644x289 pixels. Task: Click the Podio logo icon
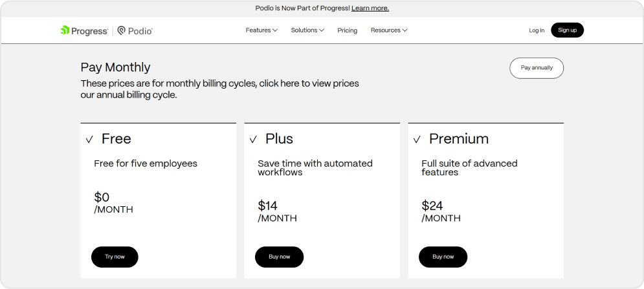[x=122, y=30]
